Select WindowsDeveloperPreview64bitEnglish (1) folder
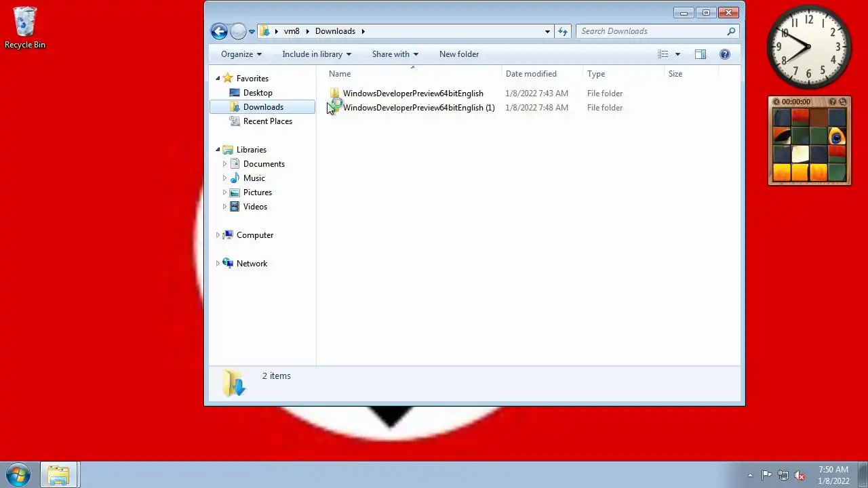 pos(418,108)
